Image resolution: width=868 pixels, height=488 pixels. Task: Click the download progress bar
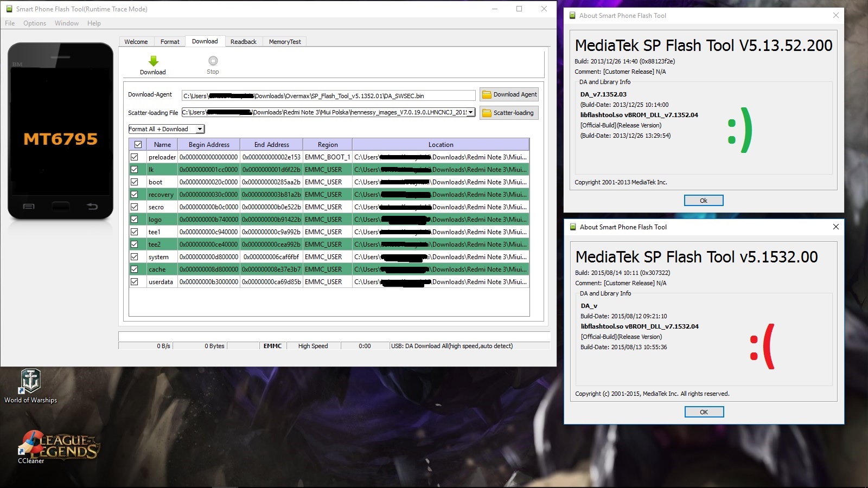click(334, 336)
